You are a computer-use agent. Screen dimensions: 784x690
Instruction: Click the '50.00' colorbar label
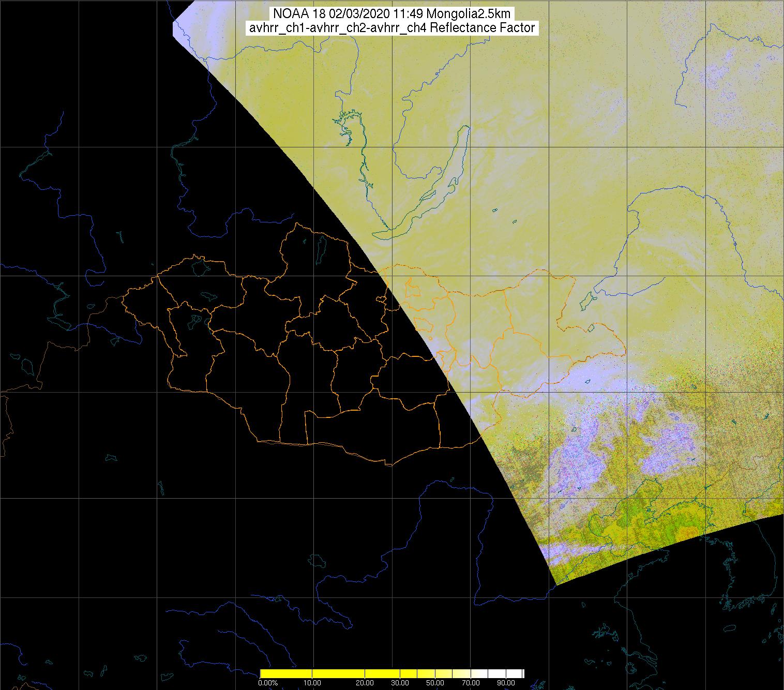coord(435,683)
